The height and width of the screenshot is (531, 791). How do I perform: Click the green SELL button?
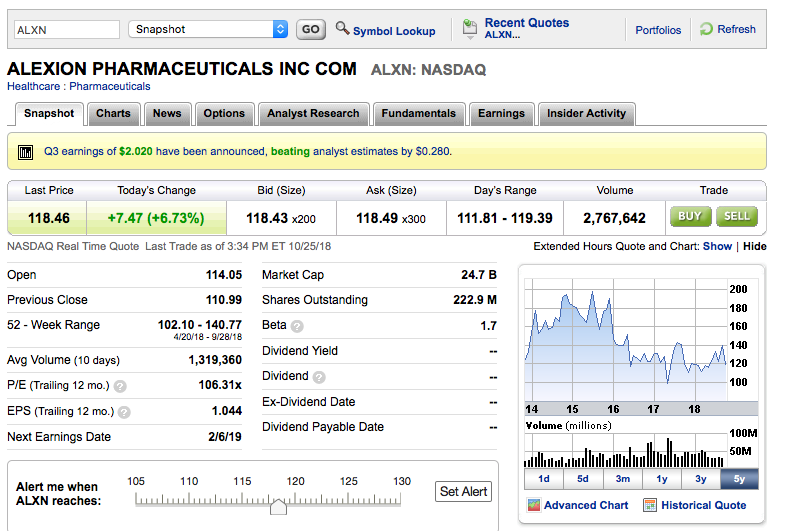737,217
